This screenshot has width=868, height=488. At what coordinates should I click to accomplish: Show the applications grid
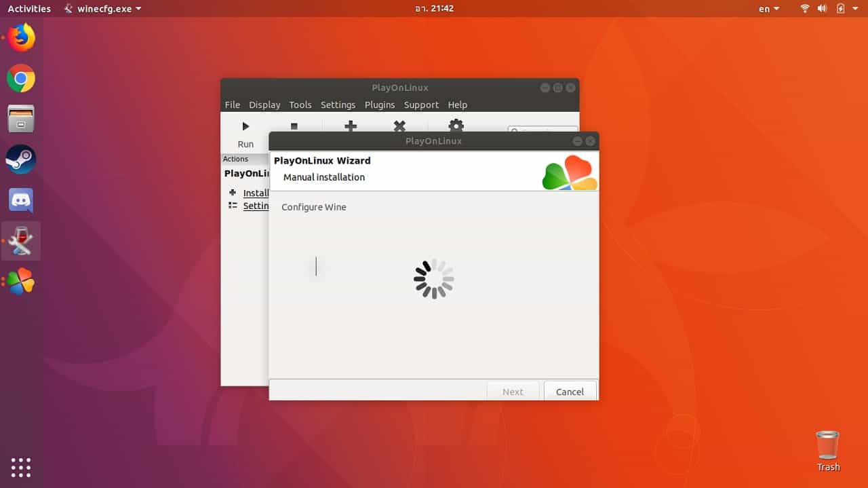pyautogui.click(x=21, y=467)
